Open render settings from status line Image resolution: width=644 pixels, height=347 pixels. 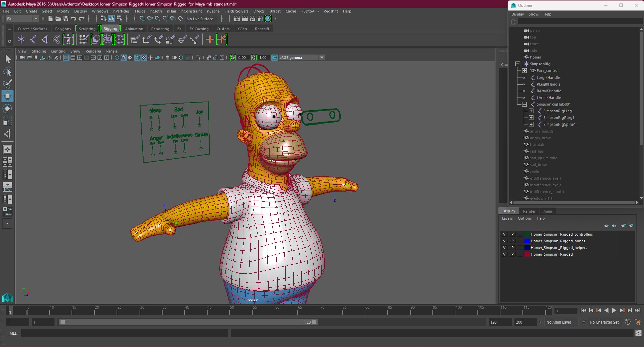point(260,19)
